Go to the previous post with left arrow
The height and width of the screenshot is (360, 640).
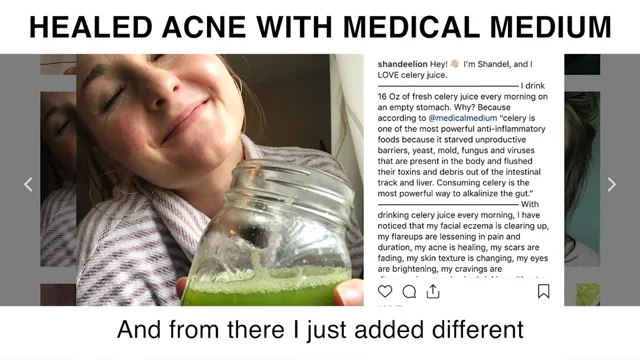tap(28, 184)
